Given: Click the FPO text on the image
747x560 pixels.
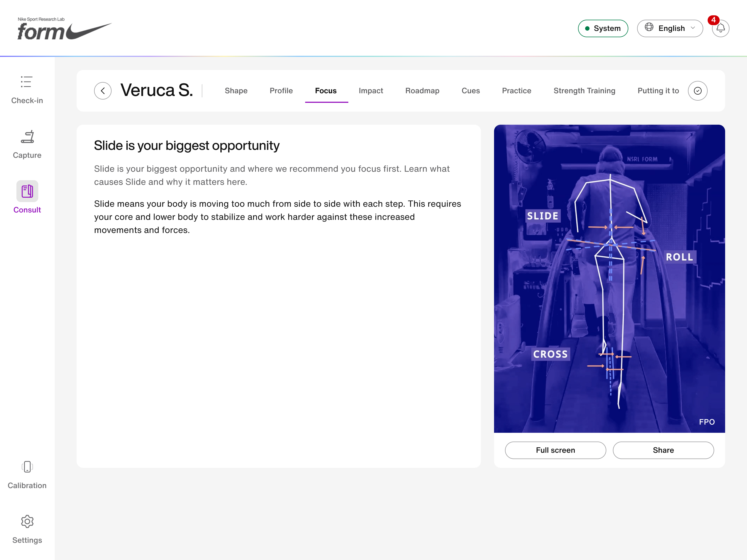Looking at the screenshot, I should (x=707, y=422).
